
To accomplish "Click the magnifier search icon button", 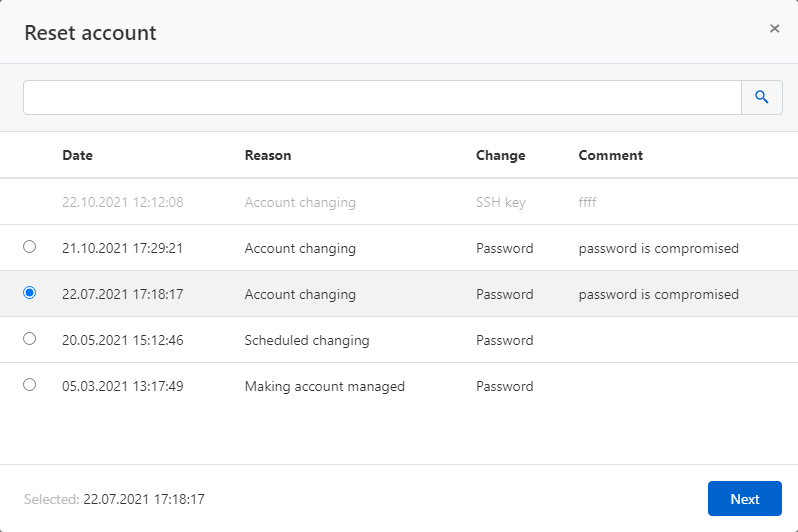I will (x=761, y=97).
